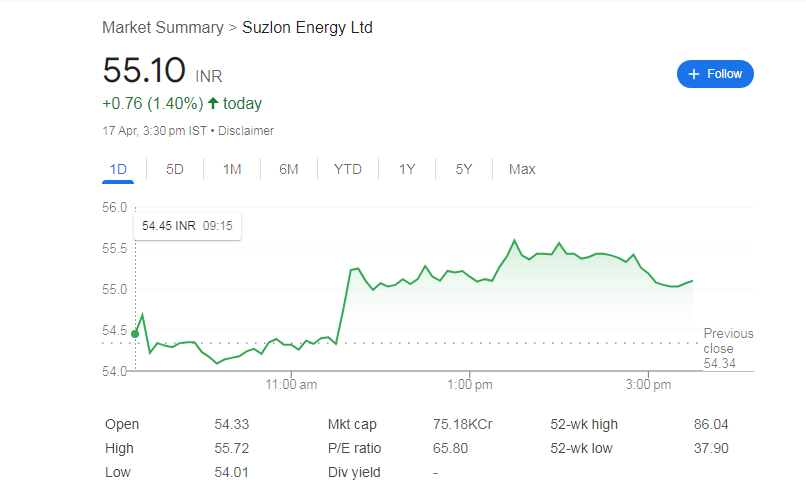Click the Mkt cap value 75.18KCr
Image resolution: width=806 pixels, height=500 pixels.
[463, 424]
